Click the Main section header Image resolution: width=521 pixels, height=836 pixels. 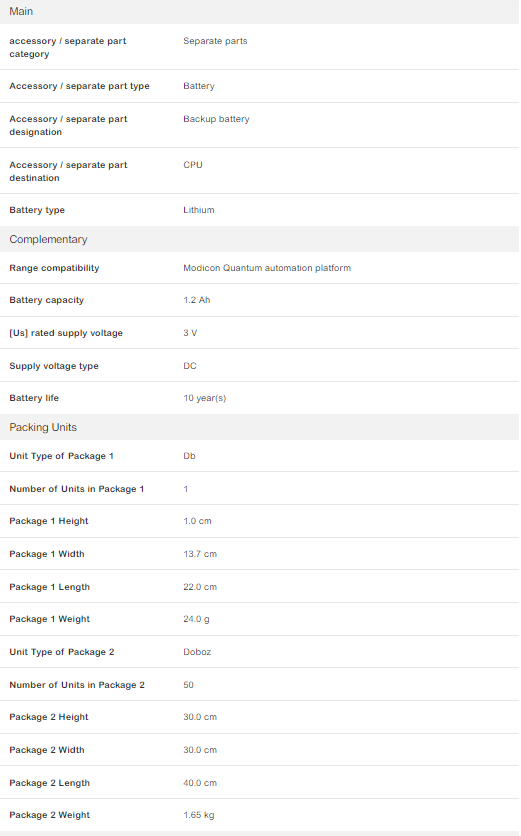260,12
